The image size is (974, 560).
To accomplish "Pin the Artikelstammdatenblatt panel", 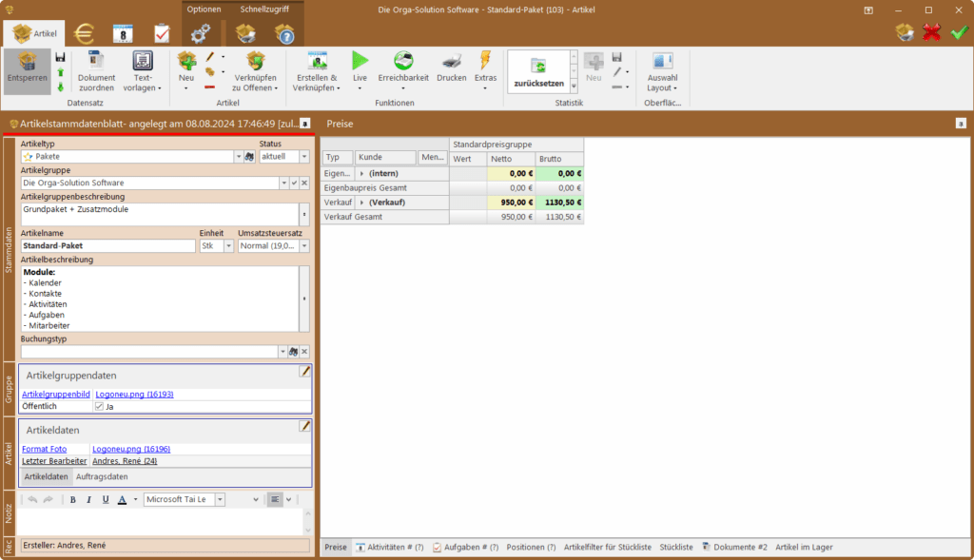I will (x=304, y=124).
